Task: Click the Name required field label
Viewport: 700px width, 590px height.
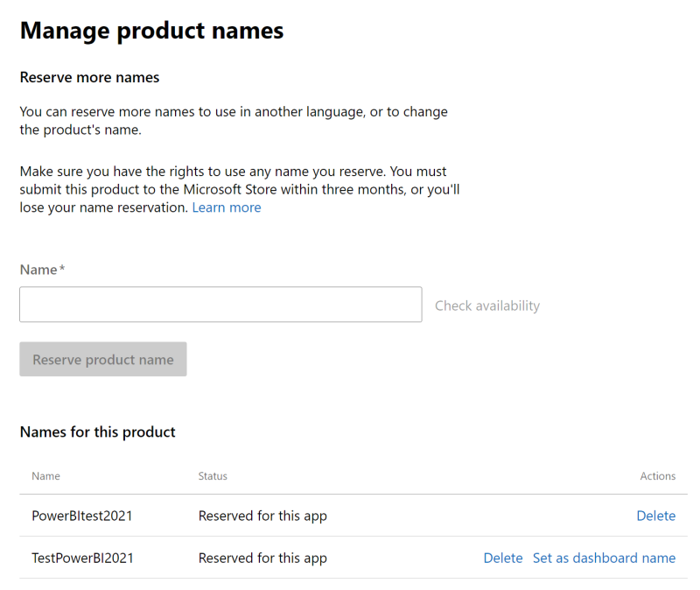Action: (41, 270)
